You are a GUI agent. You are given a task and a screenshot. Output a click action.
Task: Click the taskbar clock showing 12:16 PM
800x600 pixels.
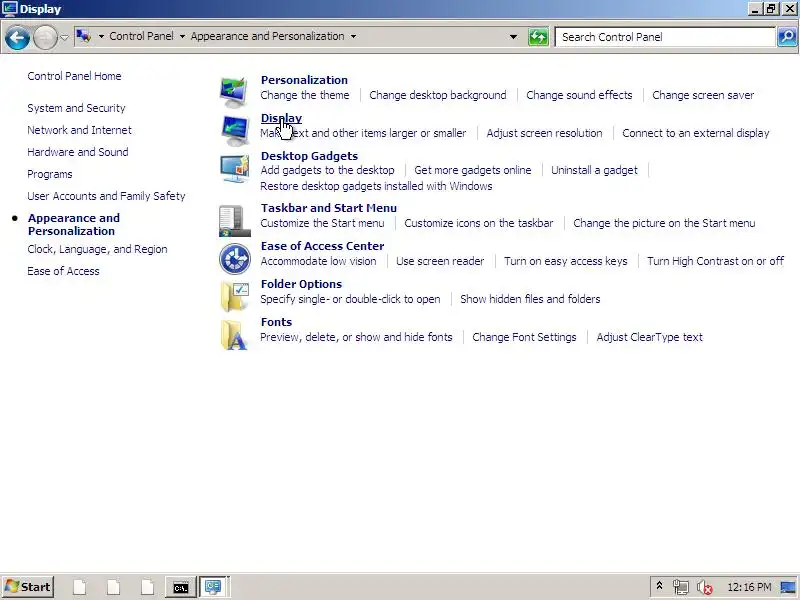pyautogui.click(x=749, y=587)
